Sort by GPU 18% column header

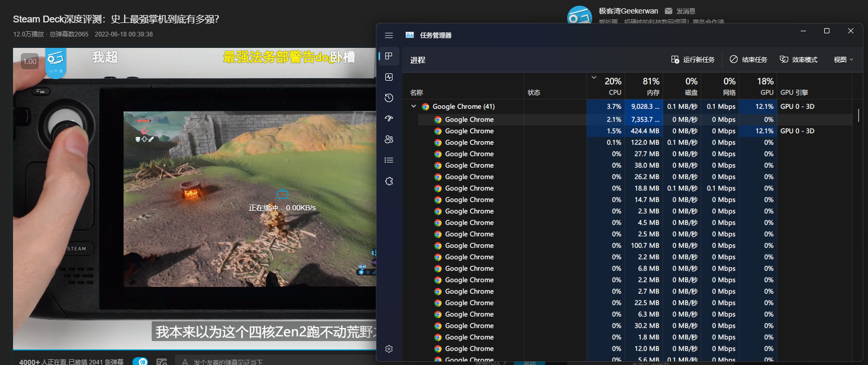pyautogui.click(x=758, y=86)
